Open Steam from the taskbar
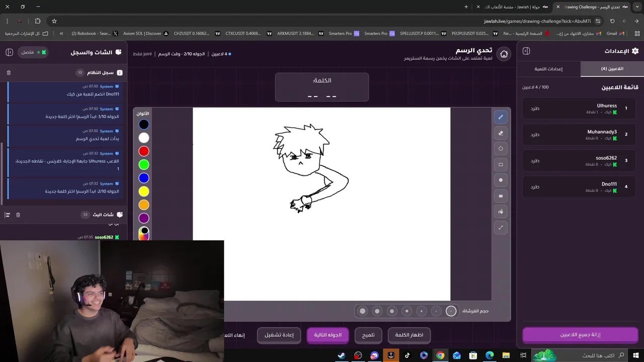 pyautogui.click(x=342, y=355)
